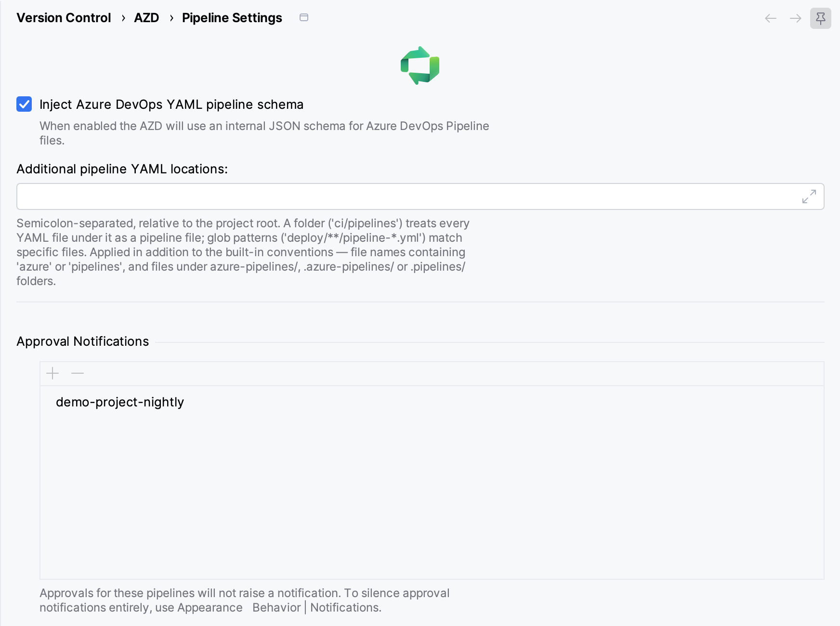Click the Pipeline Settings breadcrumb
The image size is (840, 626).
click(232, 18)
